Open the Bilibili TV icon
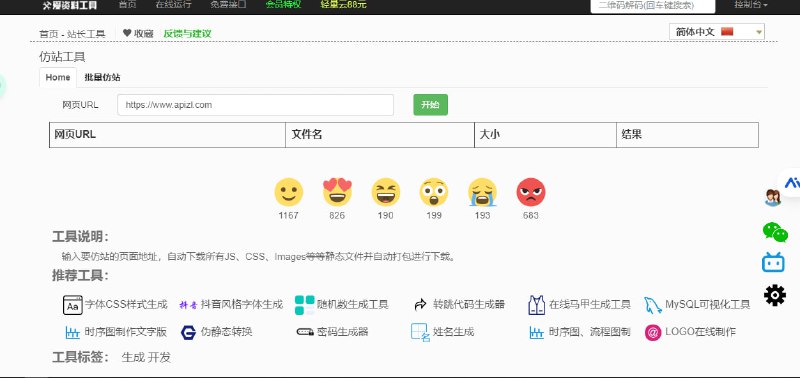800x378 pixels. tap(773, 262)
